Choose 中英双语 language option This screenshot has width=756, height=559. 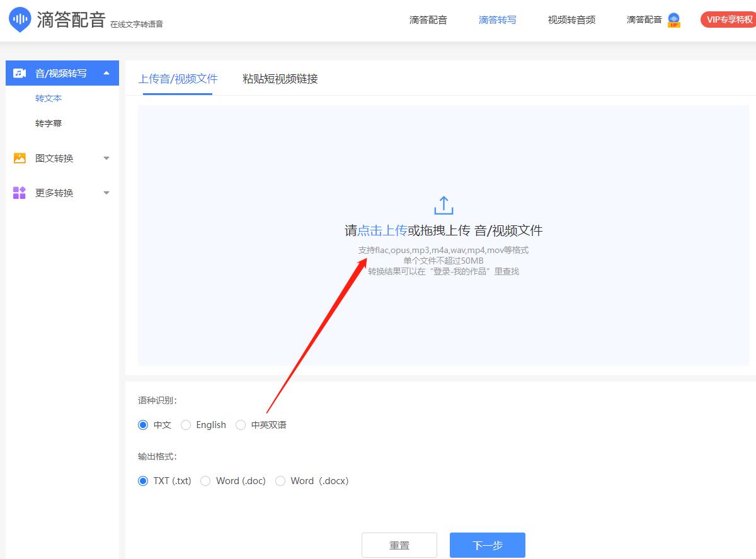tap(241, 425)
